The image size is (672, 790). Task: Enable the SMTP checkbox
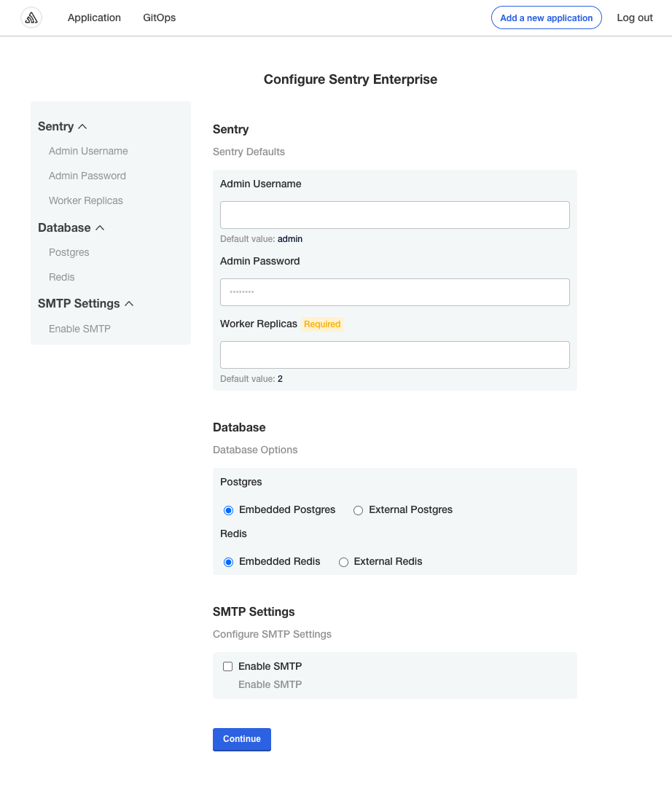(228, 666)
